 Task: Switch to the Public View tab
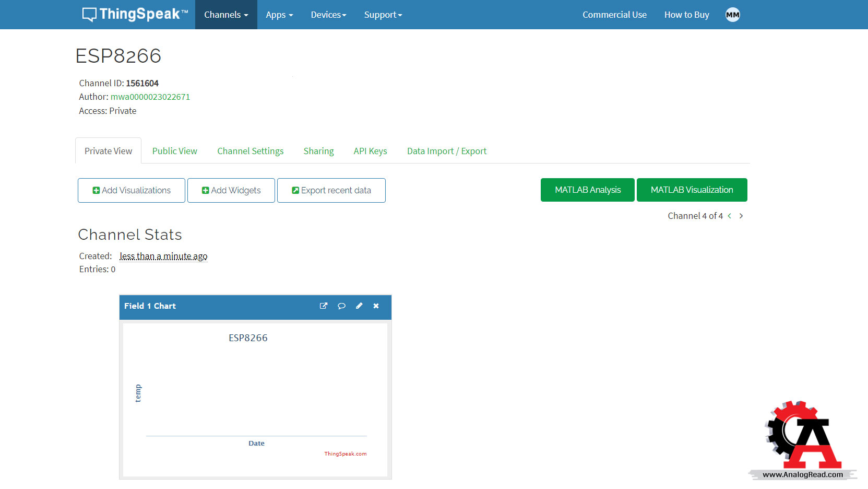174,151
